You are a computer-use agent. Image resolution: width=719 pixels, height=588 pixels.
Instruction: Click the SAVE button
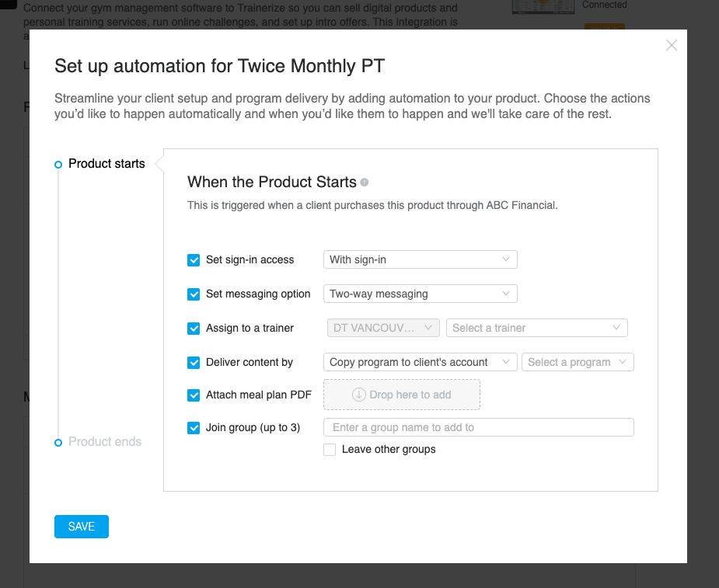pyautogui.click(x=82, y=527)
